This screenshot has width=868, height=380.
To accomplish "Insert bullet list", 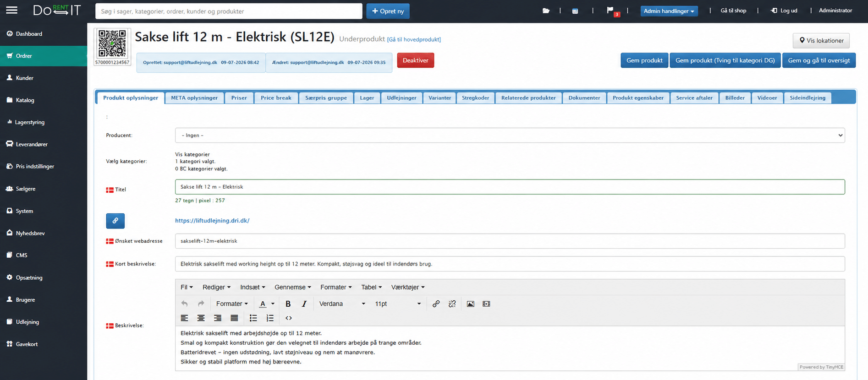I will pos(253,318).
